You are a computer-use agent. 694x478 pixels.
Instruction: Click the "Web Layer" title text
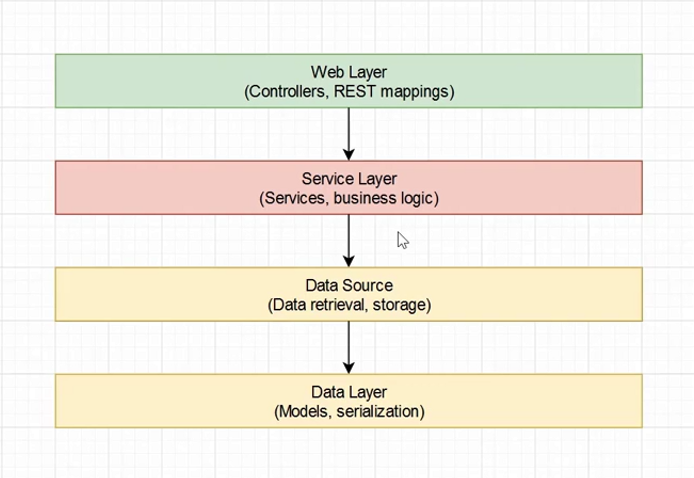(349, 73)
